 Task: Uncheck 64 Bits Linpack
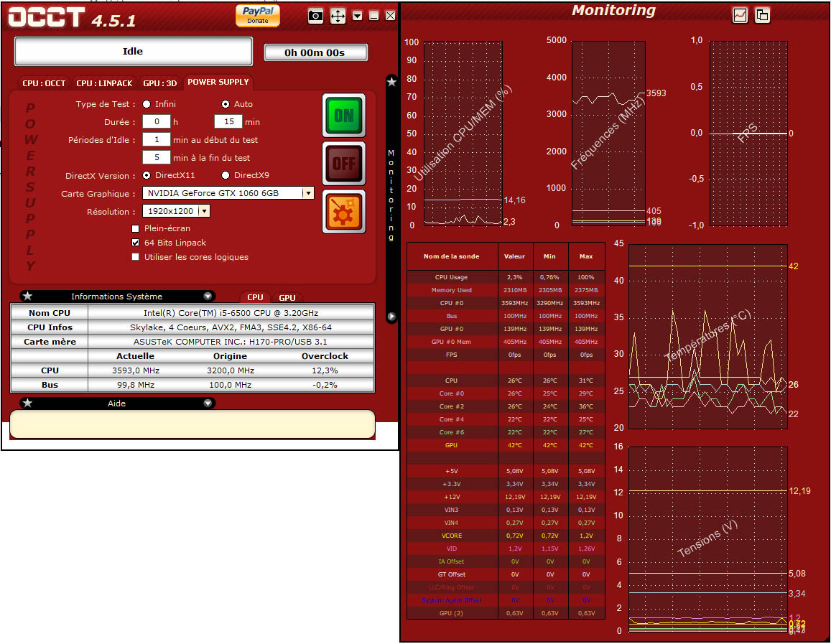(135, 243)
